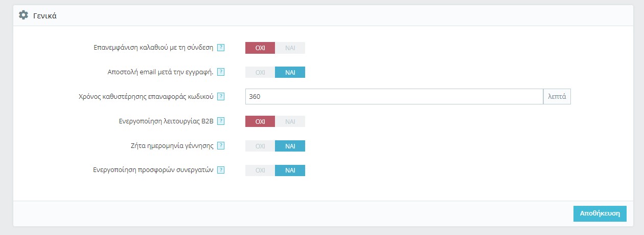Click ΝΑΙ for Ζήτα ημερομηνία γέννησης
The height and width of the screenshot is (235, 644).
pos(290,146)
